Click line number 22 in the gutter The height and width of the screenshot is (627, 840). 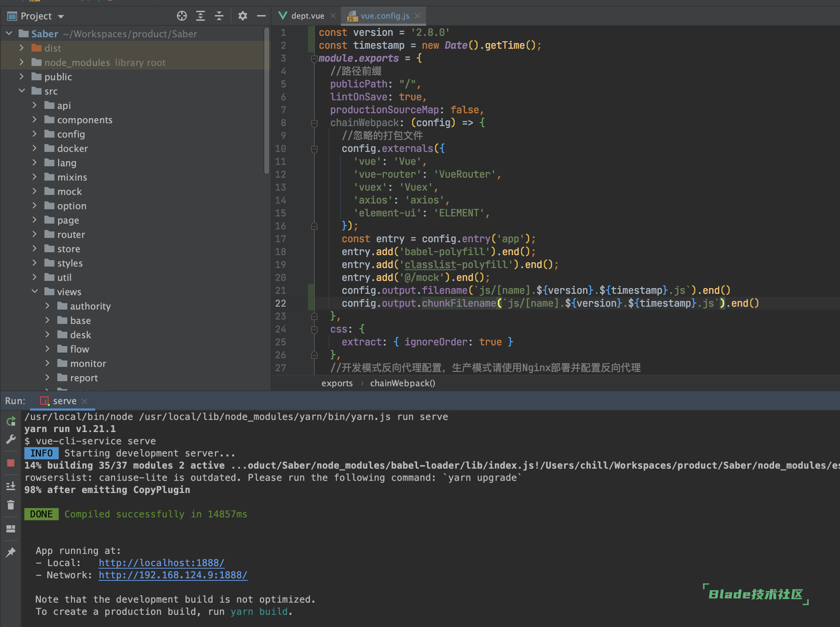(280, 303)
